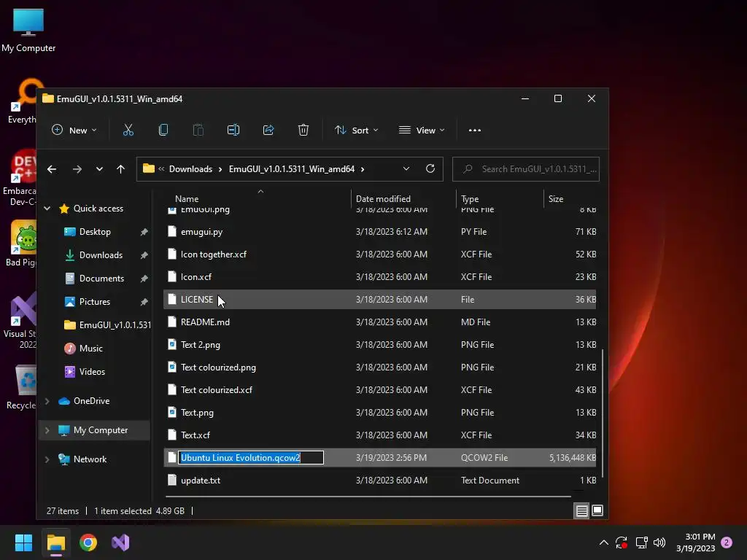This screenshot has width=747, height=560.
Task: Click the search box in Explorer
Action: coord(525,169)
